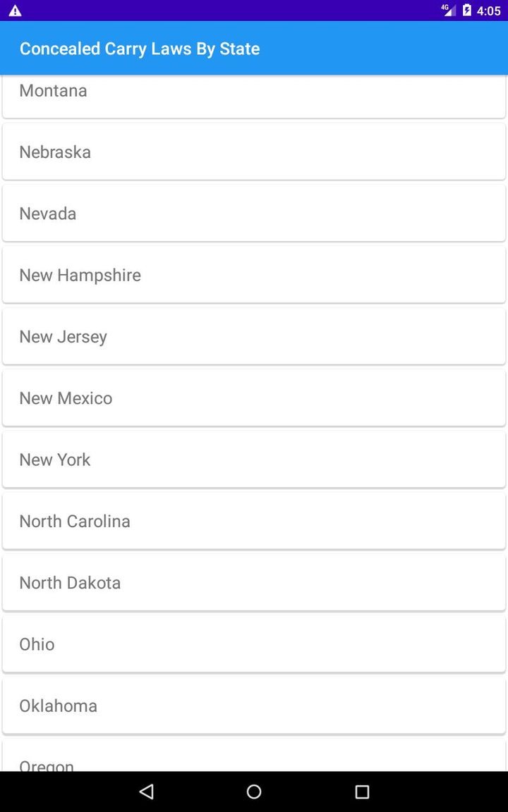Open the Montana list entry
508x812 pixels.
coord(254,95)
